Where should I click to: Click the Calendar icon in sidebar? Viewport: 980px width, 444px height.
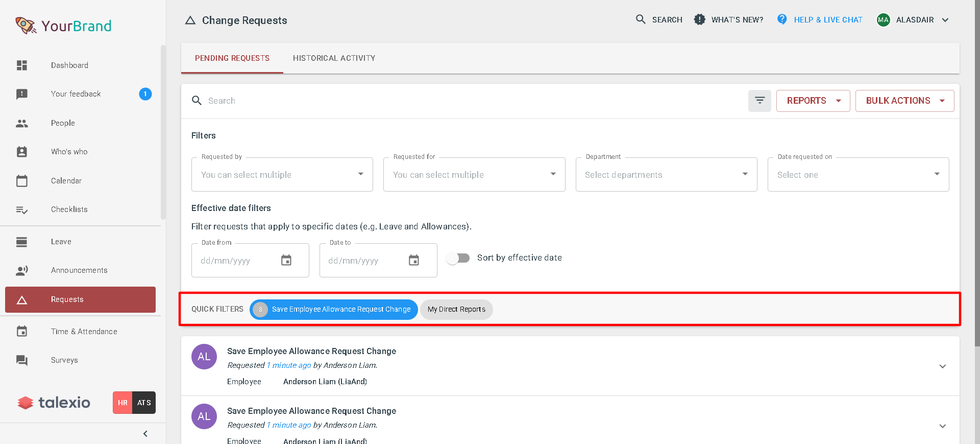tap(22, 181)
